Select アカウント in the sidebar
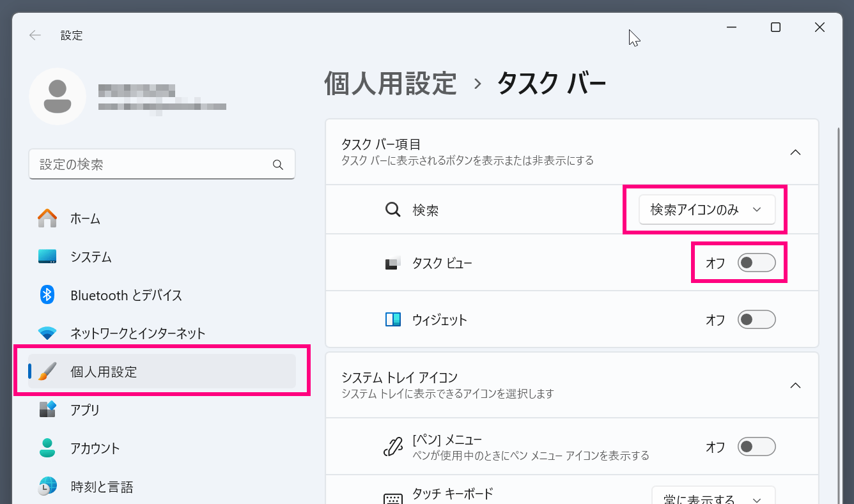 [x=95, y=448]
